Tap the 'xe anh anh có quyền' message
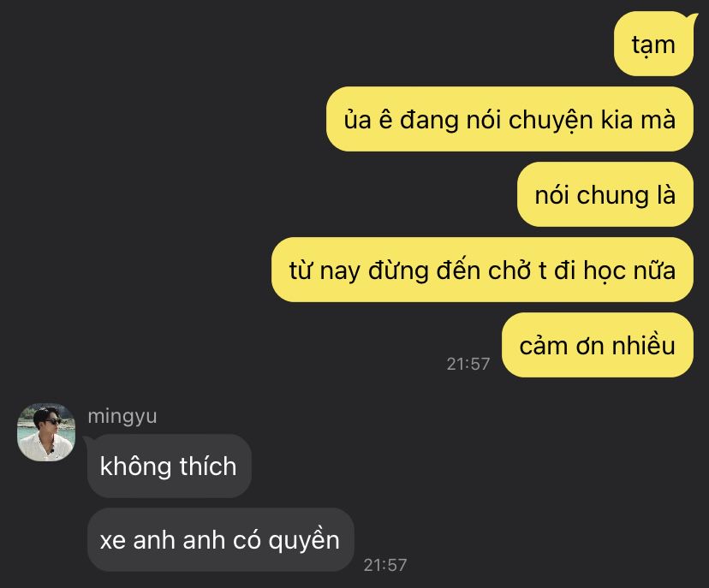Image resolution: width=709 pixels, height=588 pixels. coord(220,539)
